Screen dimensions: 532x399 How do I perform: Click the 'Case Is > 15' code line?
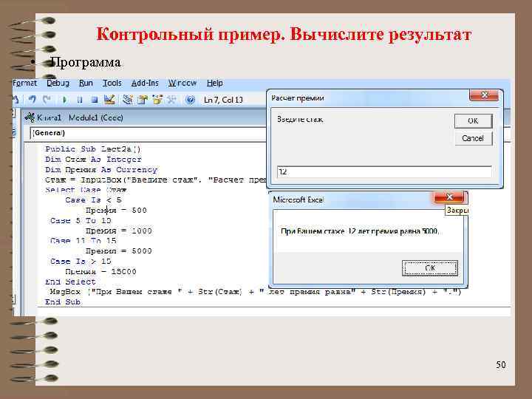(x=81, y=262)
